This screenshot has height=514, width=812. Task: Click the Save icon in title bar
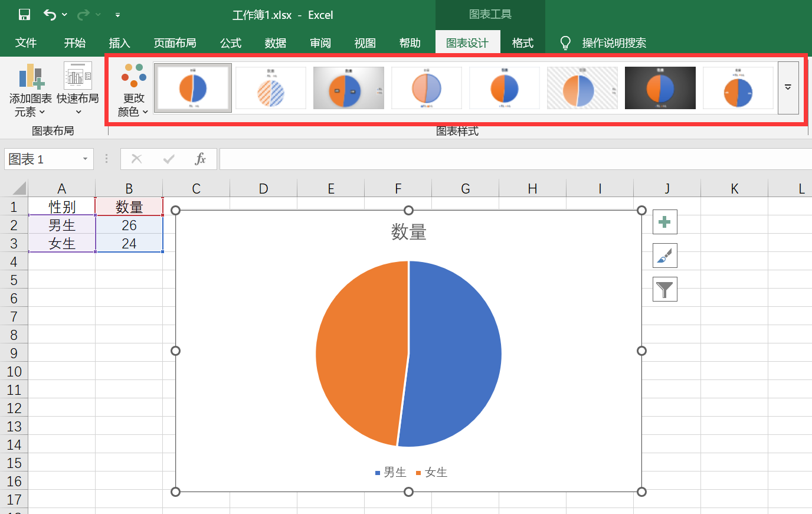coord(24,15)
